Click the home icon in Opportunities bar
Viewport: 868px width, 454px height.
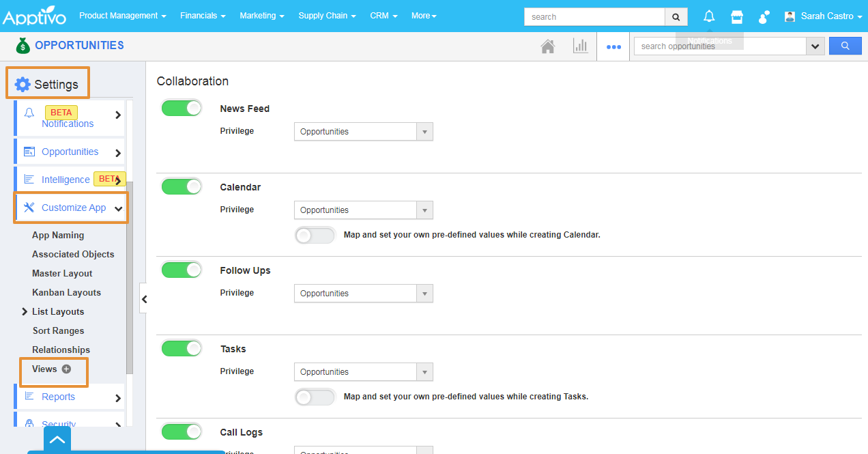coord(547,46)
